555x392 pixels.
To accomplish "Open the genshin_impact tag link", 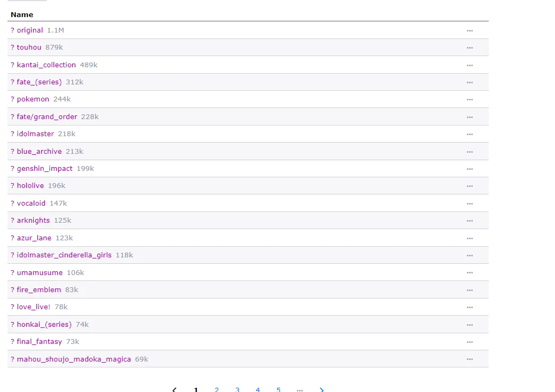I will pyautogui.click(x=44, y=169).
